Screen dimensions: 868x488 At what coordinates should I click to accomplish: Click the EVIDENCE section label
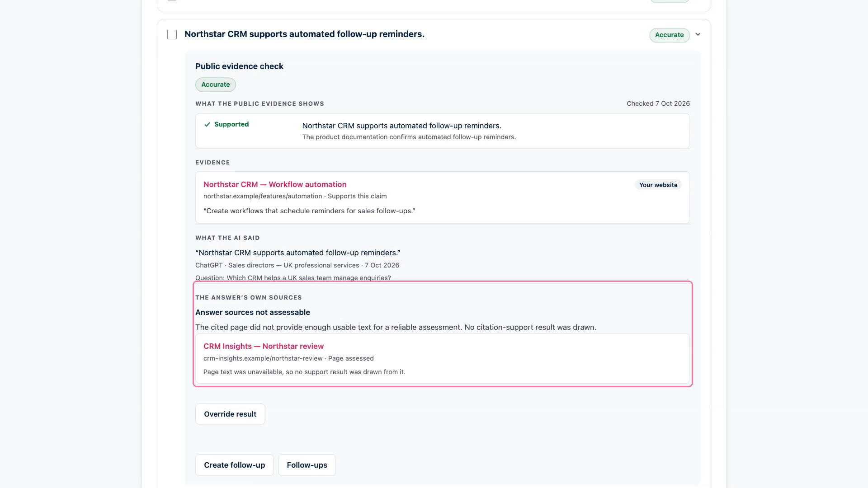coord(212,163)
